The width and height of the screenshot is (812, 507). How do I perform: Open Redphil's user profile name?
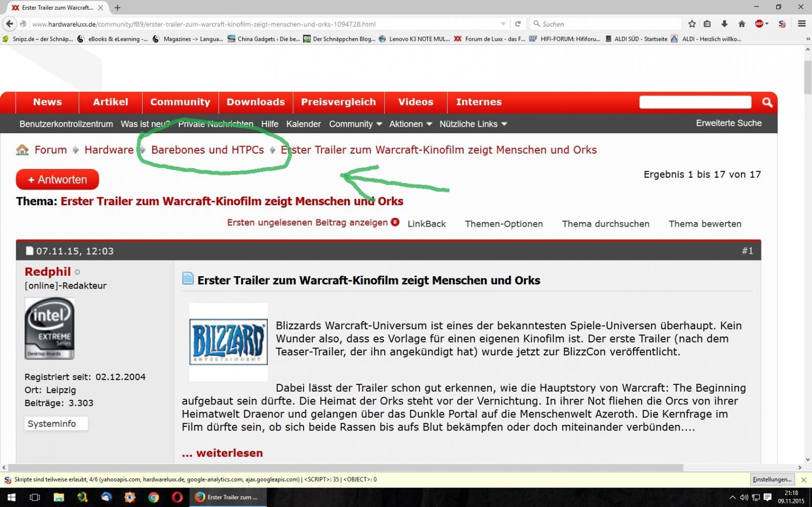(x=48, y=272)
